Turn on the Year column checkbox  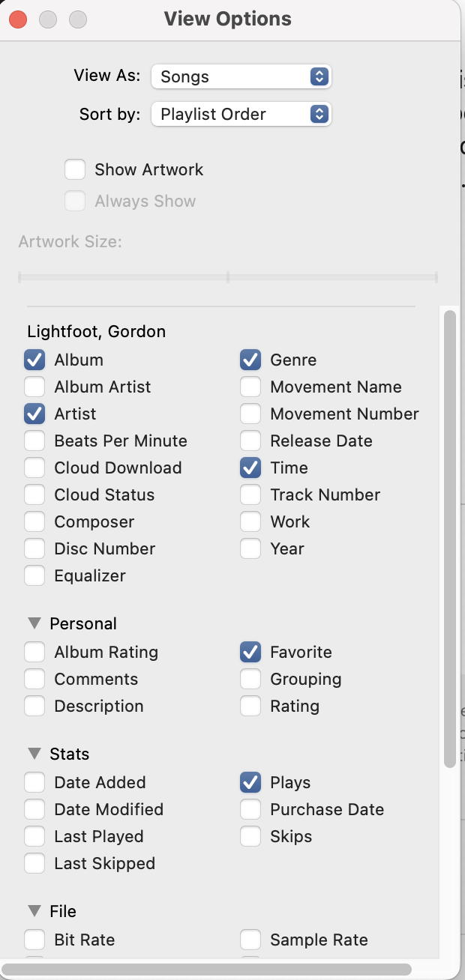(250, 548)
